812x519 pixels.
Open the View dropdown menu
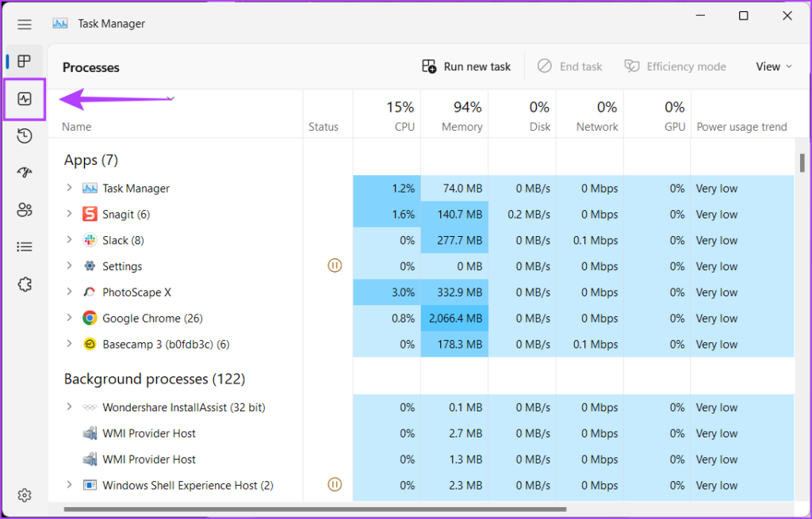[773, 67]
